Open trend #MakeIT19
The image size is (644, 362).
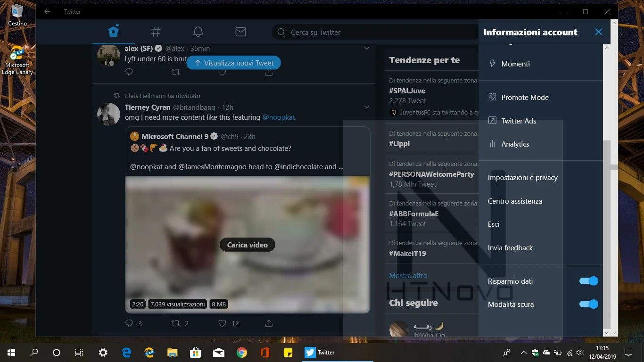click(407, 253)
